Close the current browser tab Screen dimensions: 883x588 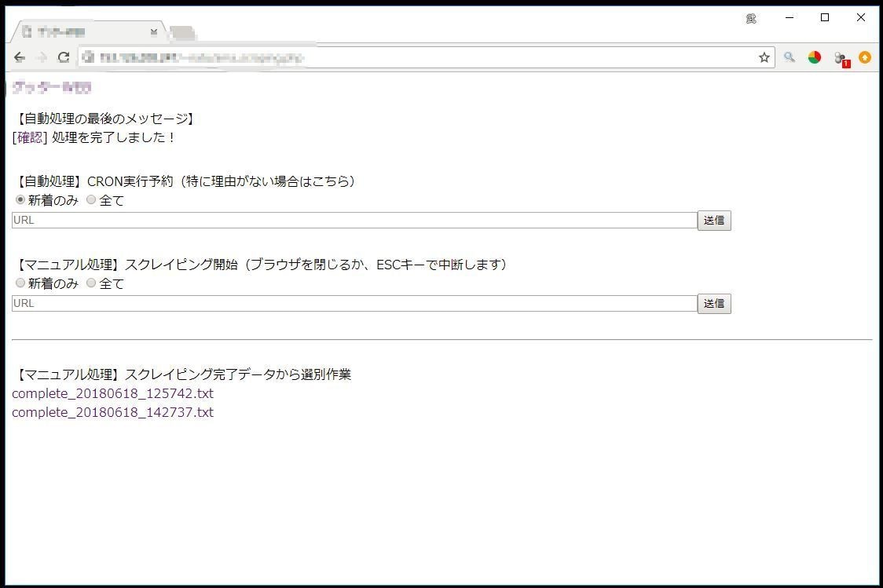click(154, 32)
